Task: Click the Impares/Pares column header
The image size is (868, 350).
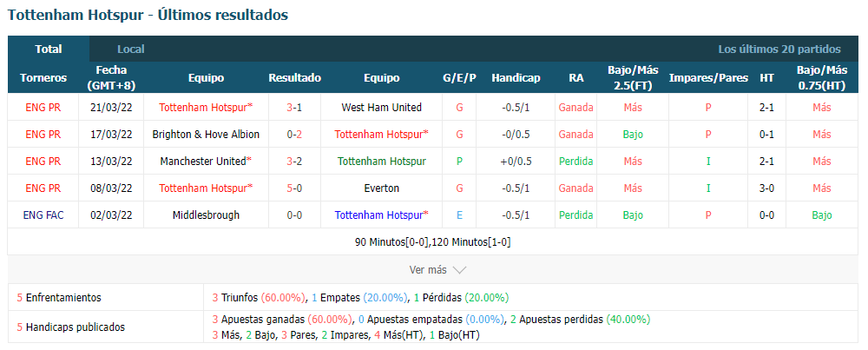Action: click(708, 78)
